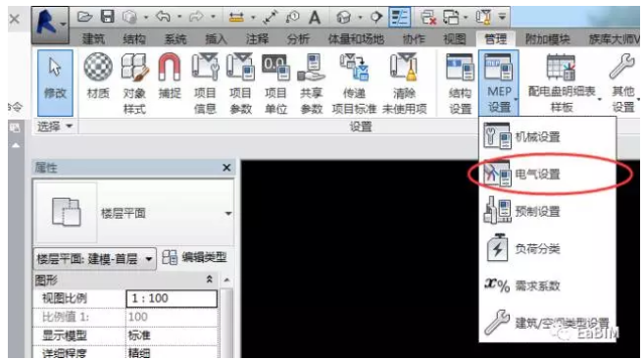Screen dimensions: 644x360
Task: Select 需求系数 from MEP menu
Action: (x=548, y=285)
